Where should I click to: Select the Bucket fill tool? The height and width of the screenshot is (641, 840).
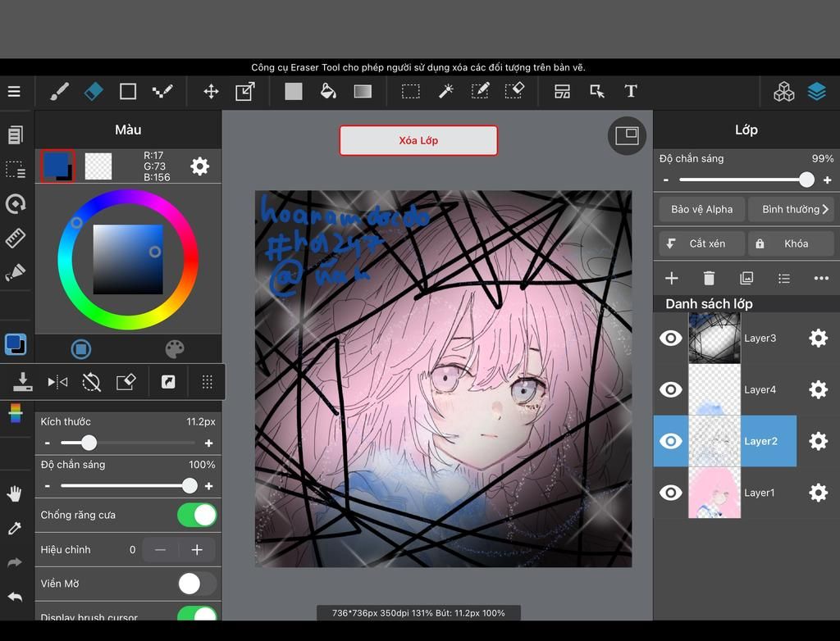[x=328, y=92]
